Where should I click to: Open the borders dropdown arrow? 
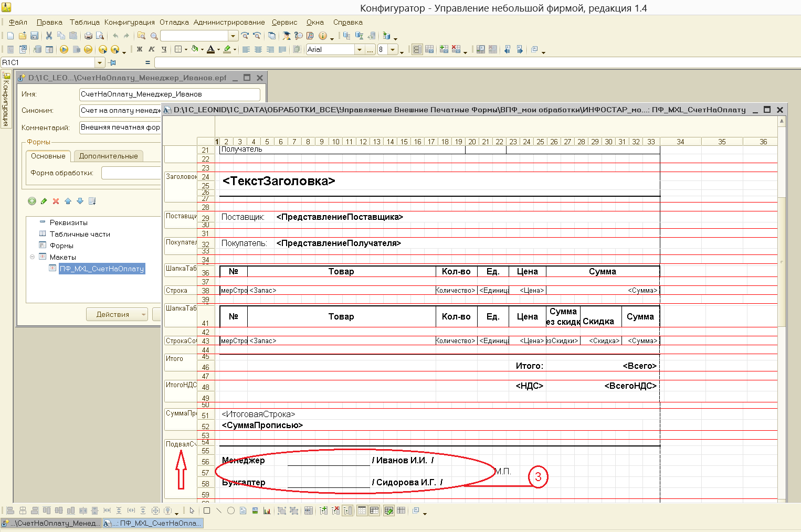point(187,49)
